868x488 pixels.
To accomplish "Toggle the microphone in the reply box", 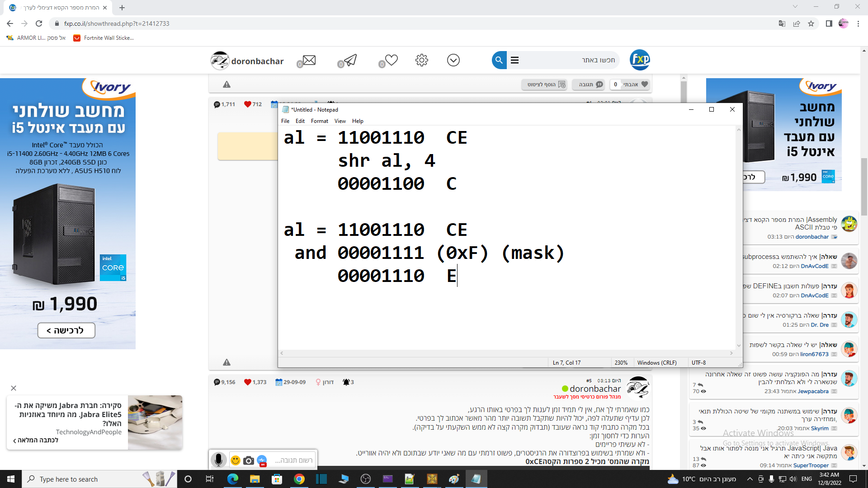I will (219, 460).
